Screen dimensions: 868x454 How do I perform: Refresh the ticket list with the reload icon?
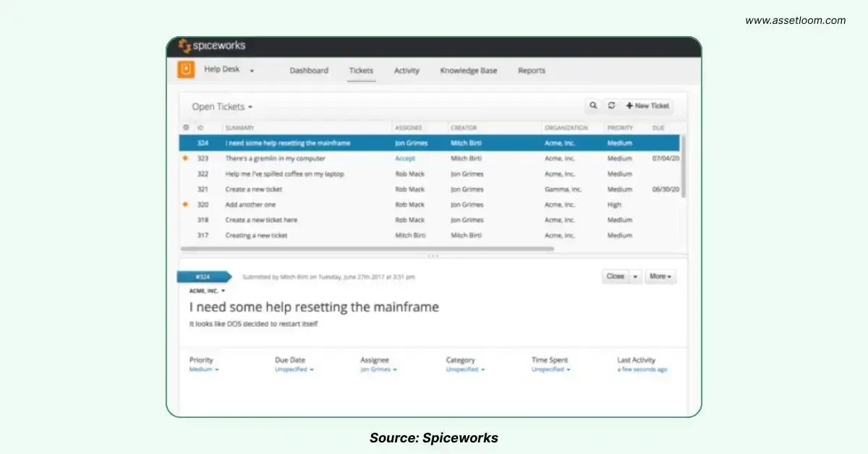[611, 106]
